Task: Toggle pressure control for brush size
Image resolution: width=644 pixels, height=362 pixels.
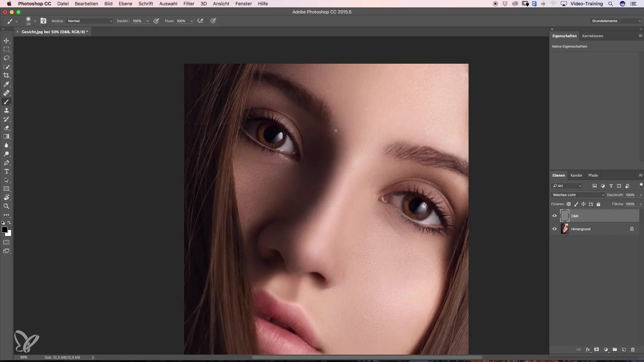Action: pos(213,21)
